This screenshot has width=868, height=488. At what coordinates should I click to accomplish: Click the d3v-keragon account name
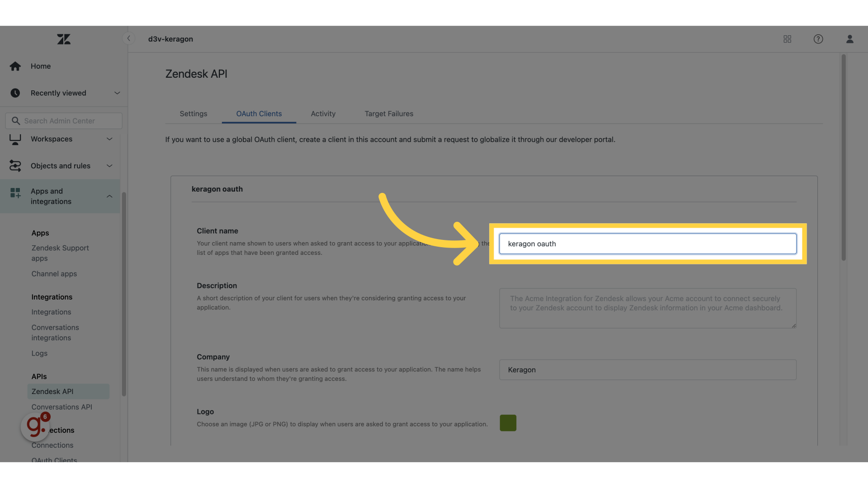click(x=170, y=39)
